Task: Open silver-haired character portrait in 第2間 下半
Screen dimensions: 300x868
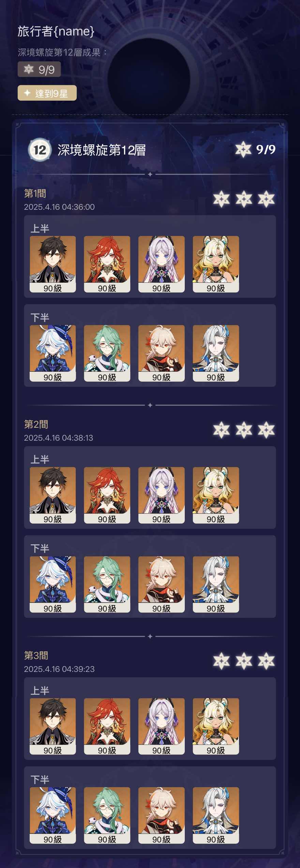Action: [216, 585]
